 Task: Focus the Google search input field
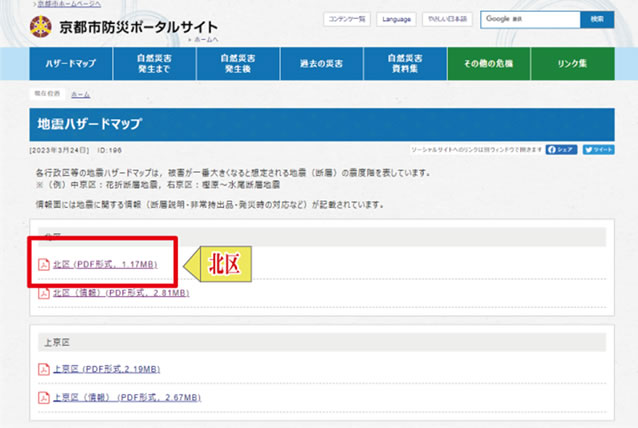pos(530,20)
